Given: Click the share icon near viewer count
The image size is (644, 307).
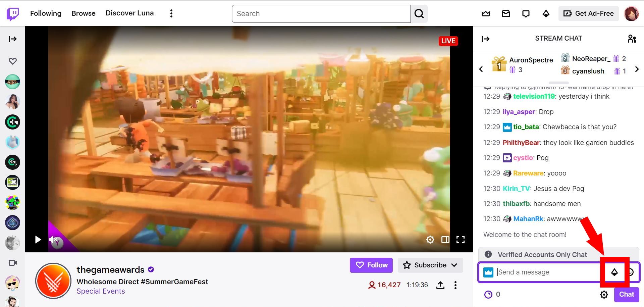Looking at the screenshot, I should click(x=440, y=285).
